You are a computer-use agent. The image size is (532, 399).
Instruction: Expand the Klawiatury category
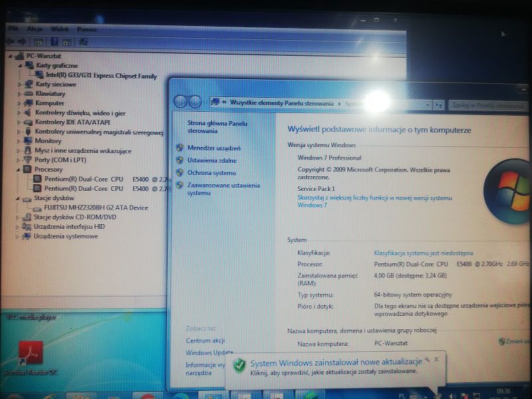19,94
